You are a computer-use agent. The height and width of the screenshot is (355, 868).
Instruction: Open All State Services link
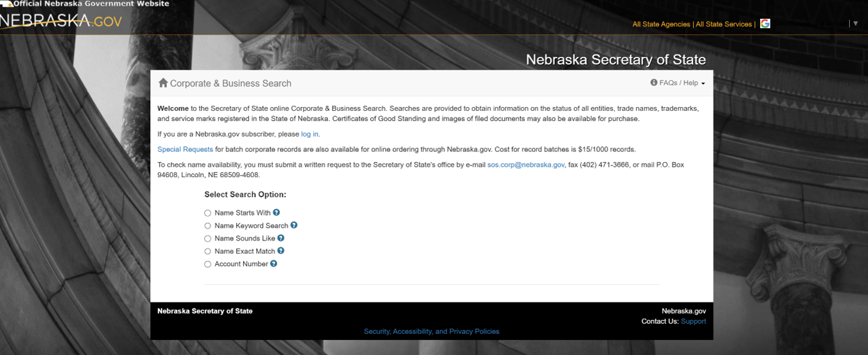724,24
